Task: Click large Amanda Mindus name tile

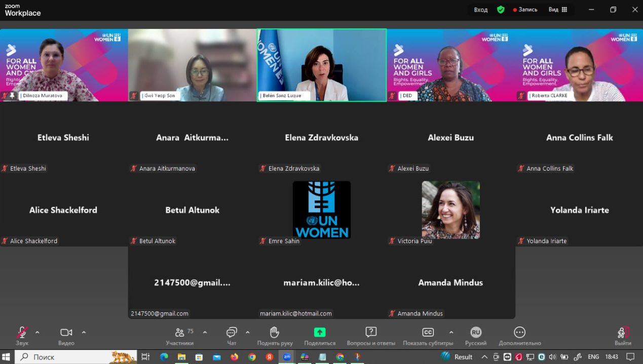Action: coord(450,282)
